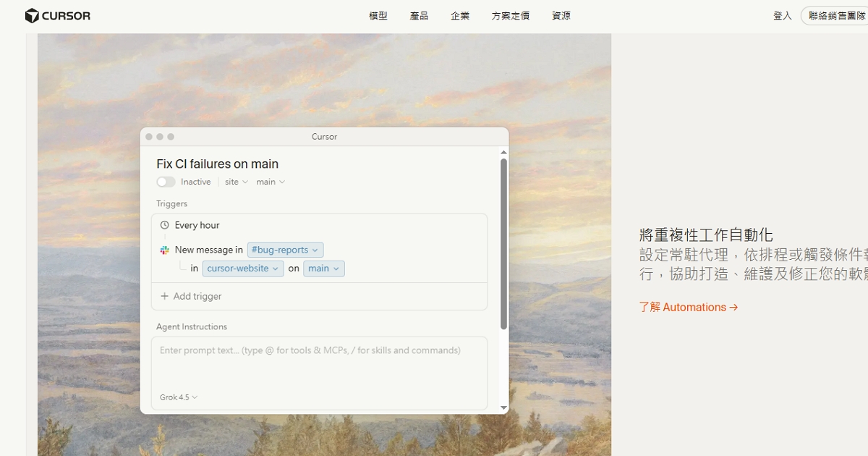Click the vertical scrollbar thumb in Cursor window
This screenshot has width=868, height=456.
click(503, 244)
